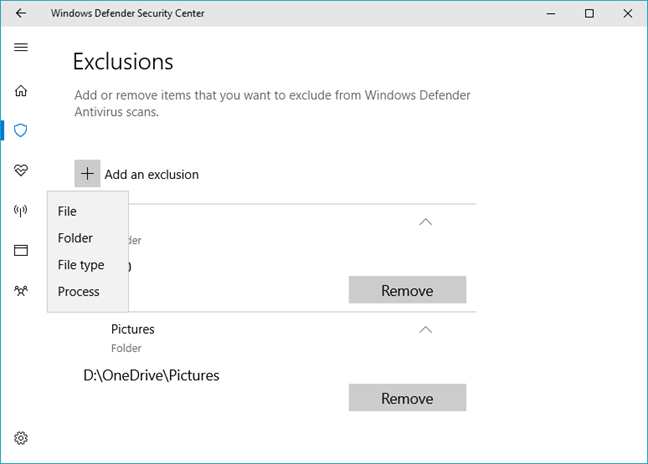Image resolution: width=648 pixels, height=464 pixels.
Task: Click the D:\OneDrive\Pictures path text
Action: 151,376
